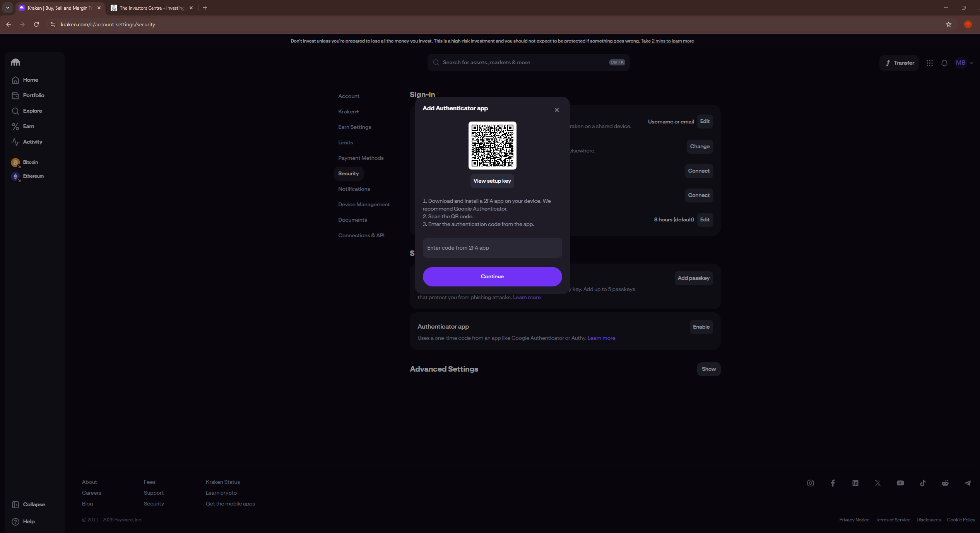Image resolution: width=980 pixels, height=533 pixels.
Task: Select the Security settings tab
Action: [349, 173]
